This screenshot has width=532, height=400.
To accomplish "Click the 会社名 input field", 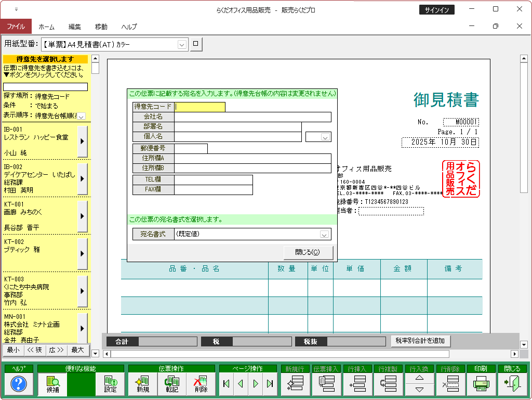I will tap(252, 117).
